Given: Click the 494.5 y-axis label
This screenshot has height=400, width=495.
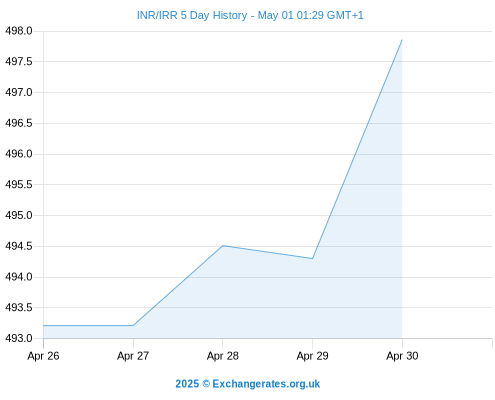Looking at the screenshot, I should coord(19,246).
